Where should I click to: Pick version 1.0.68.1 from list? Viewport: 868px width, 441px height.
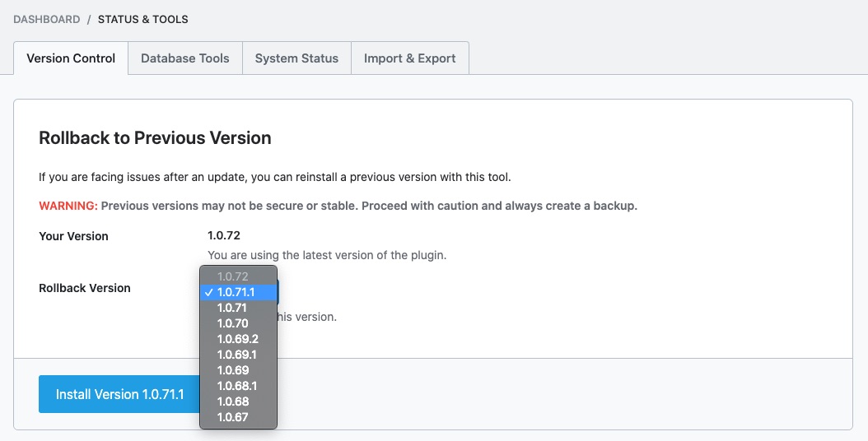239,386
